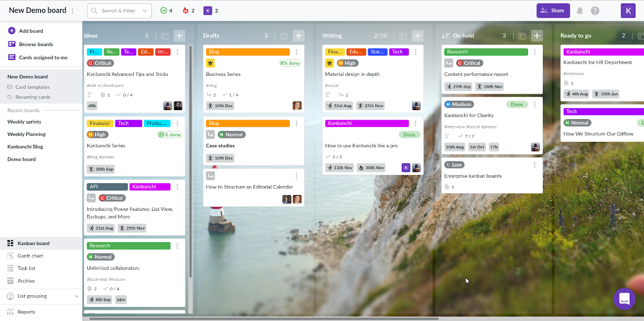Screen dimensions: 644x321
Task: Open the help question mark icon
Action: 595,10
